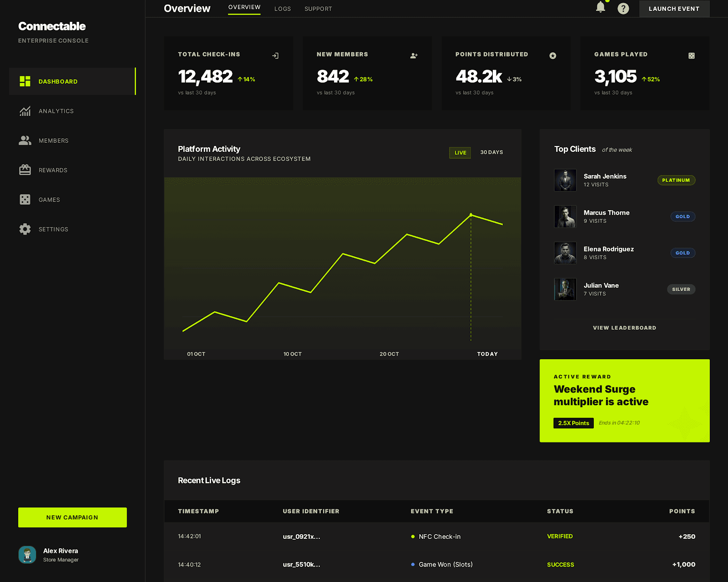Select the Analytics chart icon

tap(25, 111)
